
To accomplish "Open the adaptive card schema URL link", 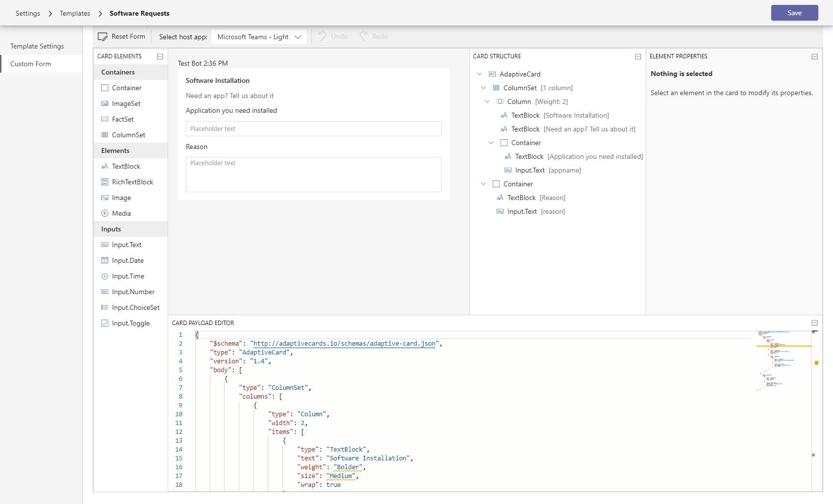I will 344,343.
